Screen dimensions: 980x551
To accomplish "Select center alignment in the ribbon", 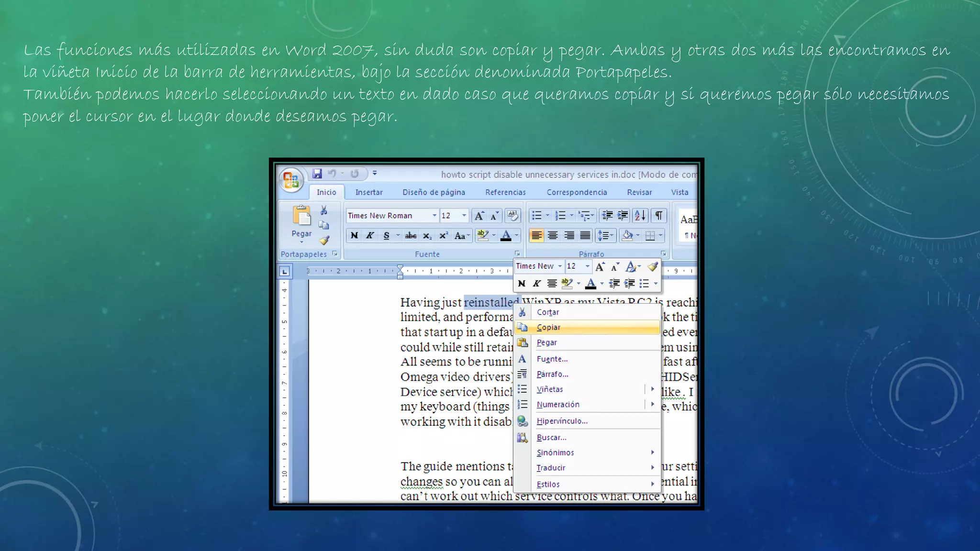I will (x=553, y=235).
